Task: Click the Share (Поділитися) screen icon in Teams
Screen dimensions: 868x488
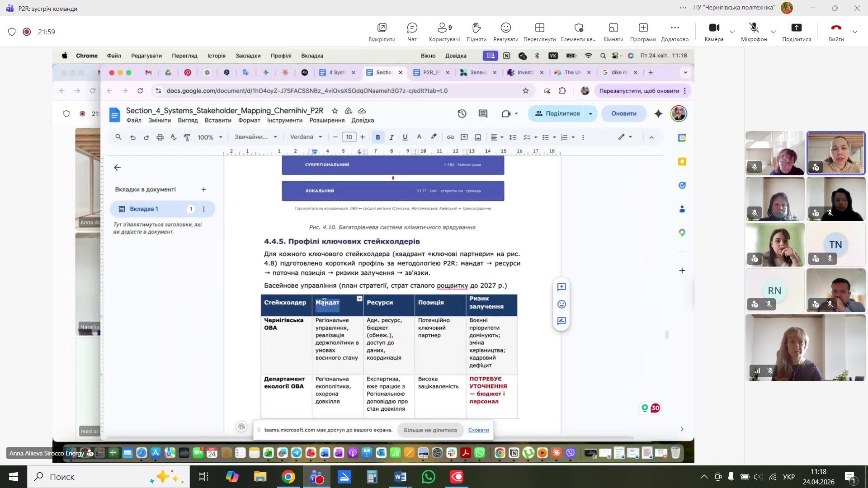Action: (x=796, y=28)
